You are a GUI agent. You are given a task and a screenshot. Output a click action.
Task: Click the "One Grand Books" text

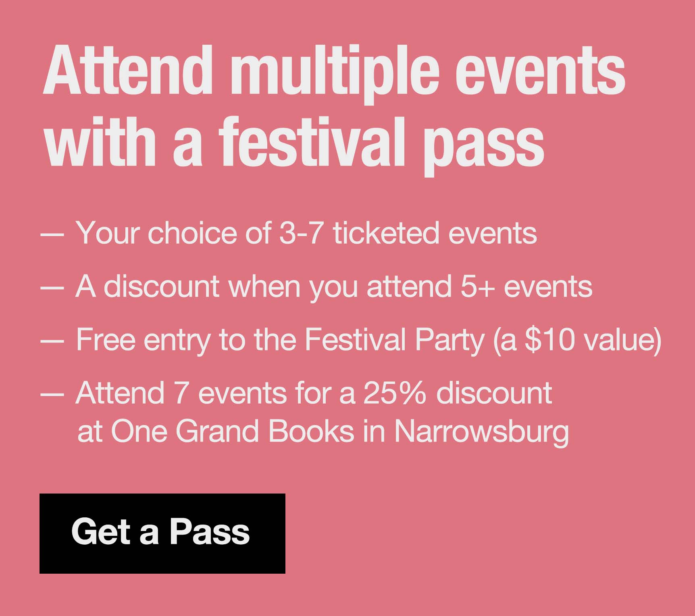click(x=232, y=431)
